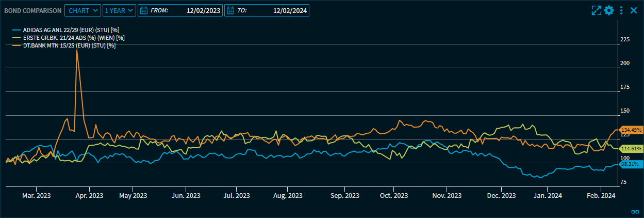Image resolution: width=644 pixels, height=218 pixels.
Task: Open chart settings gear
Action: [609, 10]
